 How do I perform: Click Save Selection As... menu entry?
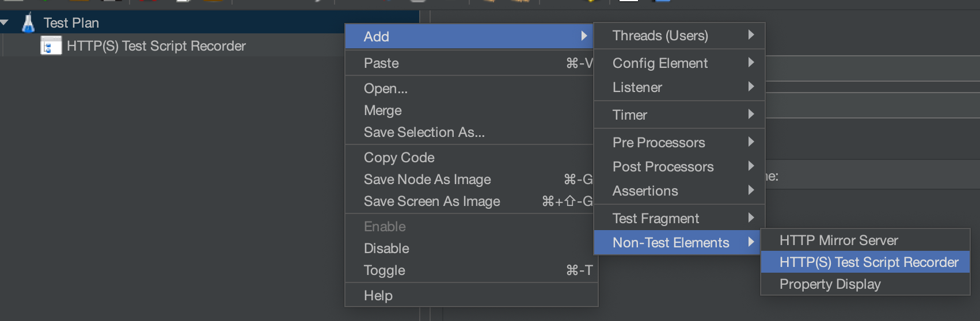tap(424, 132)
